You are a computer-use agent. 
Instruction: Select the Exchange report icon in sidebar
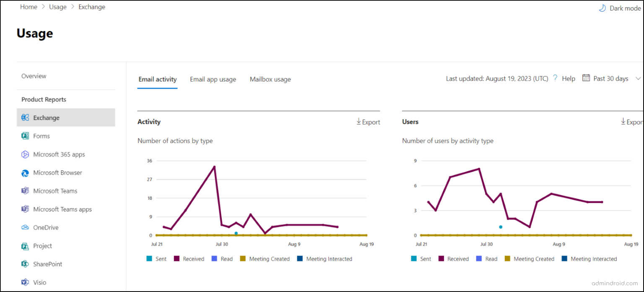click(26, 117)
